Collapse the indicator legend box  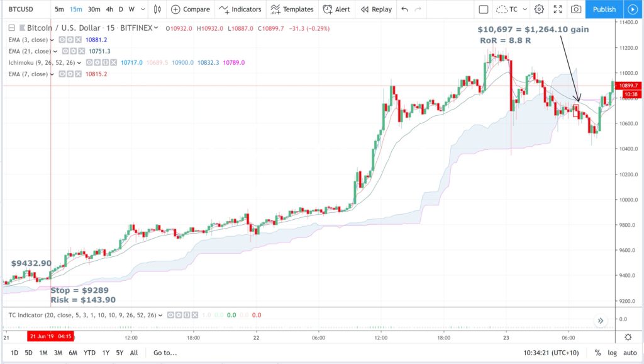tap(12, 28)
